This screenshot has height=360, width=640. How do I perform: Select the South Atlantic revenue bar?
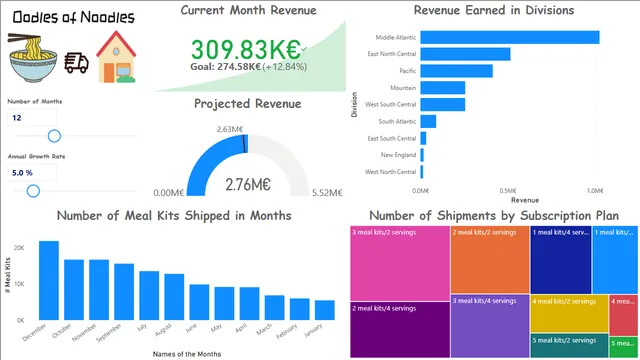point(428,121)
